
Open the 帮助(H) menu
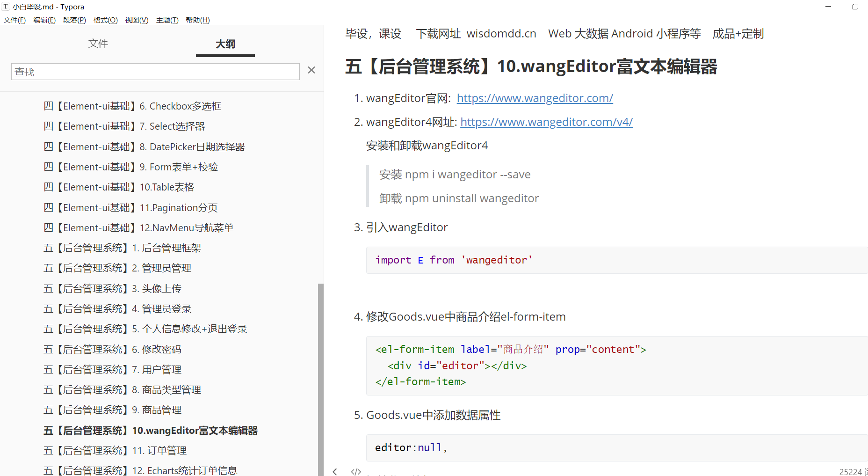(197, 20)
